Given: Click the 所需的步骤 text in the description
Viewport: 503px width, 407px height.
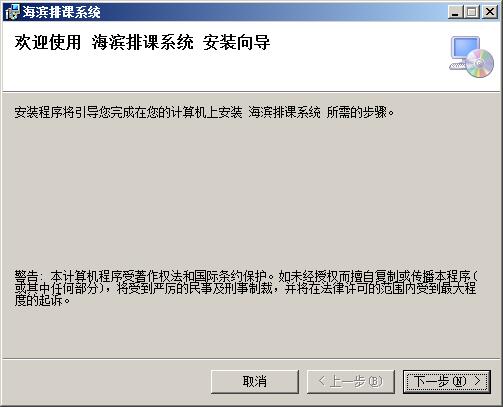Looking at the screenshot, I should point(357,112).
